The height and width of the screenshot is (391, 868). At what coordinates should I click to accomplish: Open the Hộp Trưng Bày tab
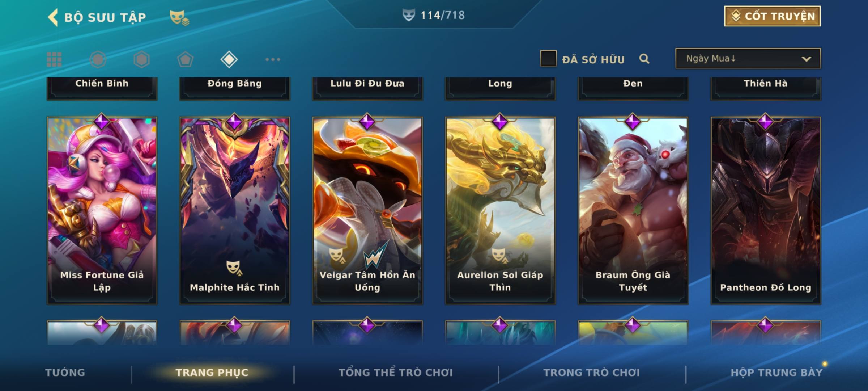pyautogui.click(x=776, y=373)
